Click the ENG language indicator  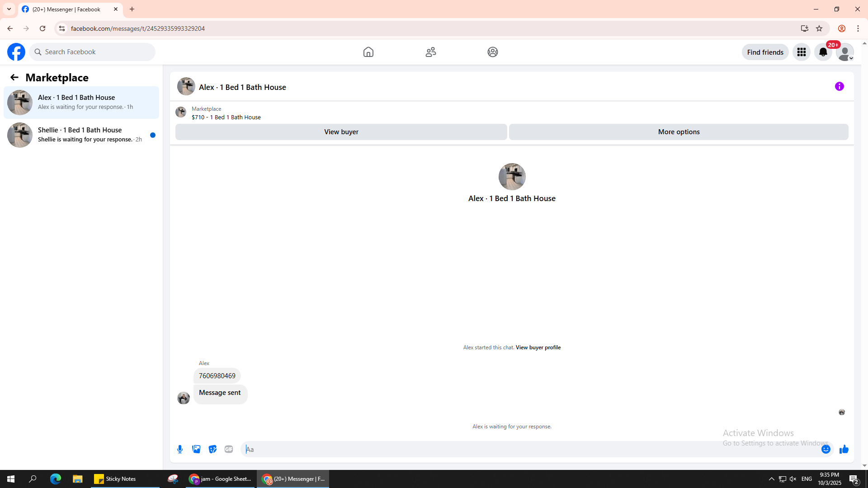[807, 479]
